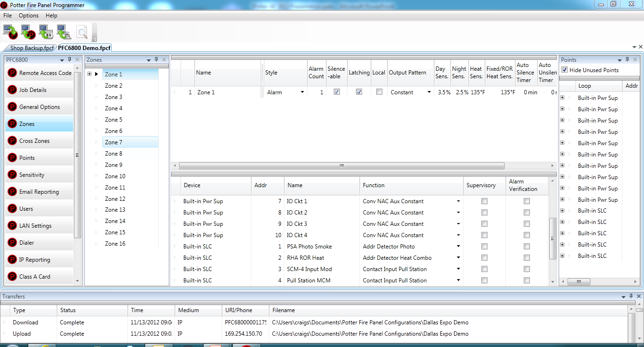This screenshot has height=347, width=644.
Task: Click the IP Reporting sidebar icon
Action: pyautogui.click(x=12, y=260)
